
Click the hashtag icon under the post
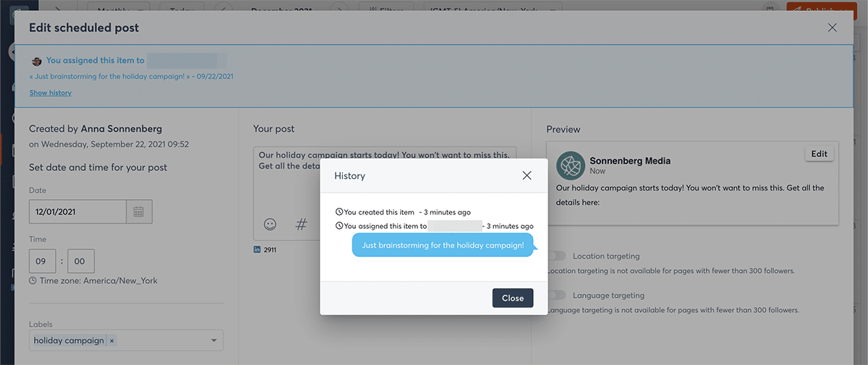(x=302, y=225)
